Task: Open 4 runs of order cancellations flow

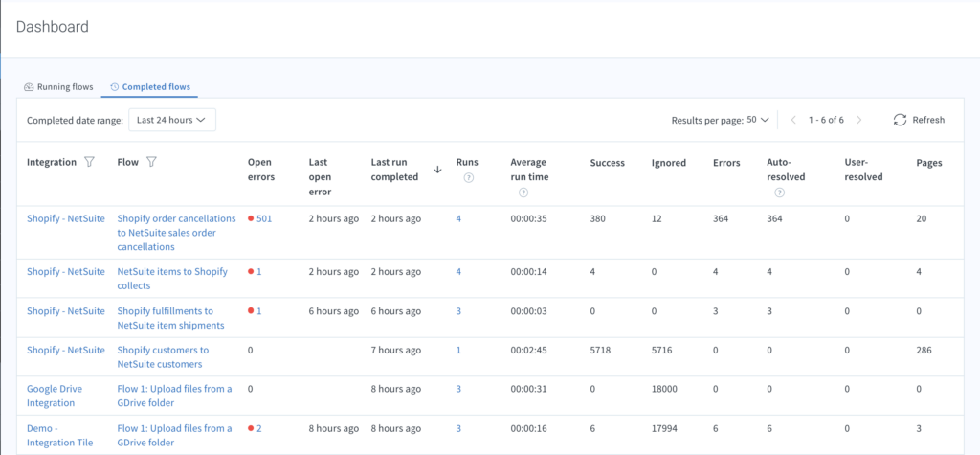Action: (458, 219)
